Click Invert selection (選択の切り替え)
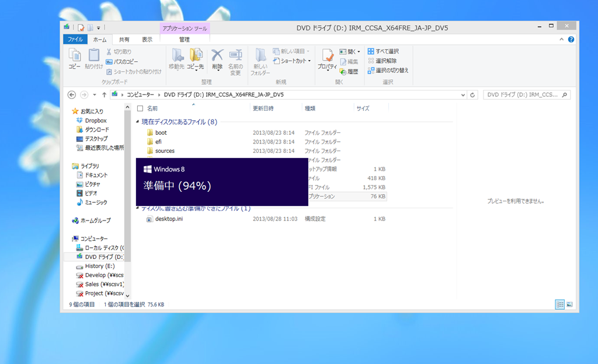Viewport: 598px width, 364px height. tap(388, 71)
